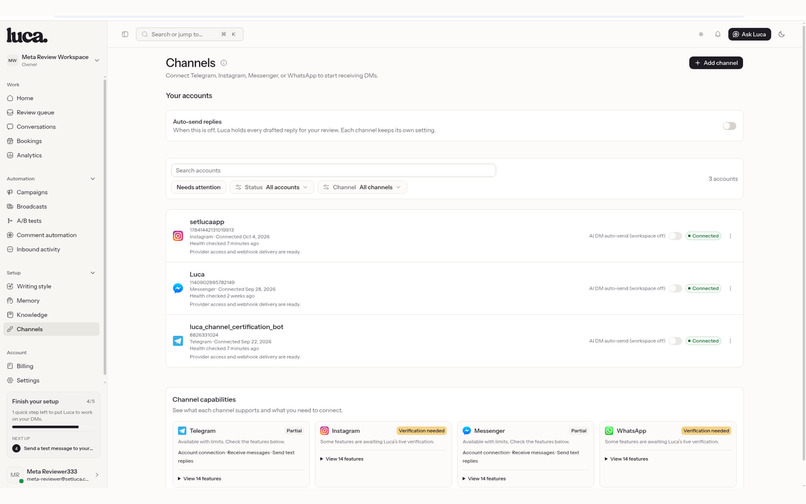Click Instagram Verification needed badge

click(422, 431)
